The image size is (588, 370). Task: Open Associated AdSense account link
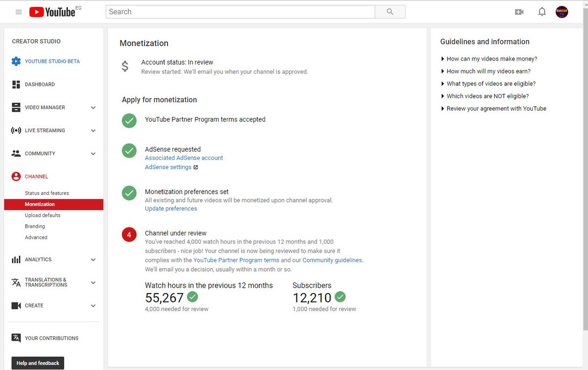pyautogui.click(x=184, y=158)
